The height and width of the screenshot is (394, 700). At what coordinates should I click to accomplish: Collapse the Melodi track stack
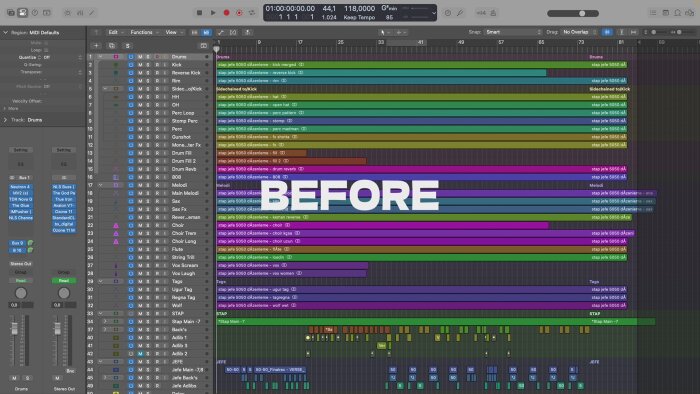100,185
